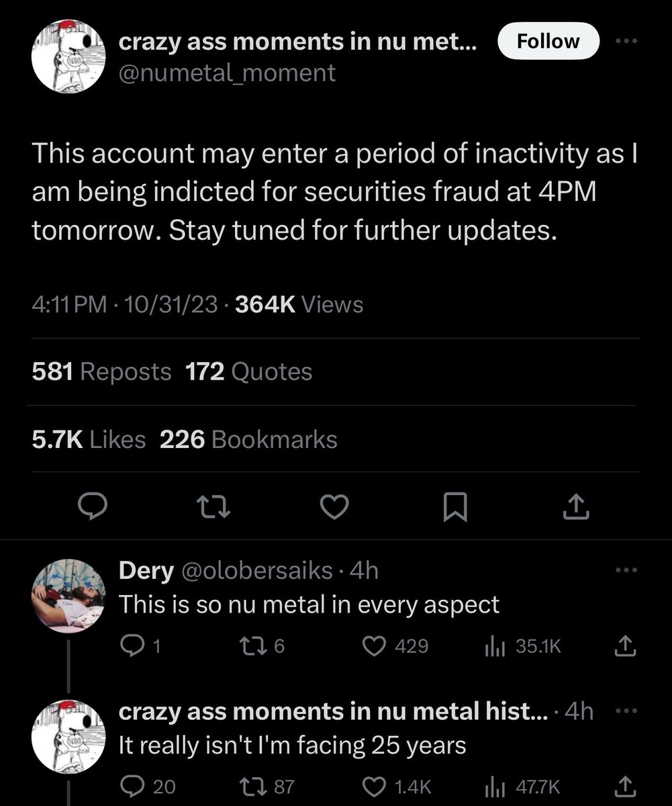The height and width of the screenshot is (806, 672).
Task: Reply to Dery's comment
Action: (x=141, y=646)
